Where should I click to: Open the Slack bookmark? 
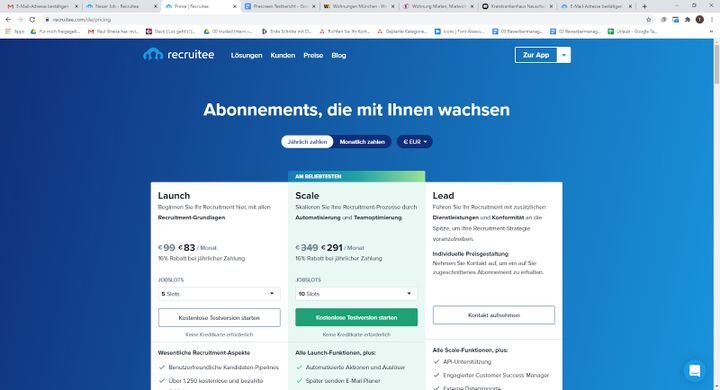(x=170, y=31)
